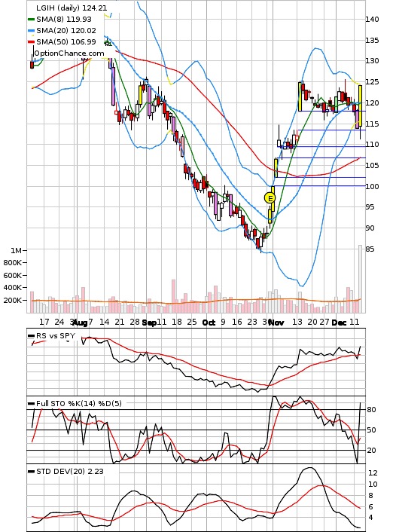396x532 pixels.
Task: Click the 125 price axis label
Action: coord(372,82)
